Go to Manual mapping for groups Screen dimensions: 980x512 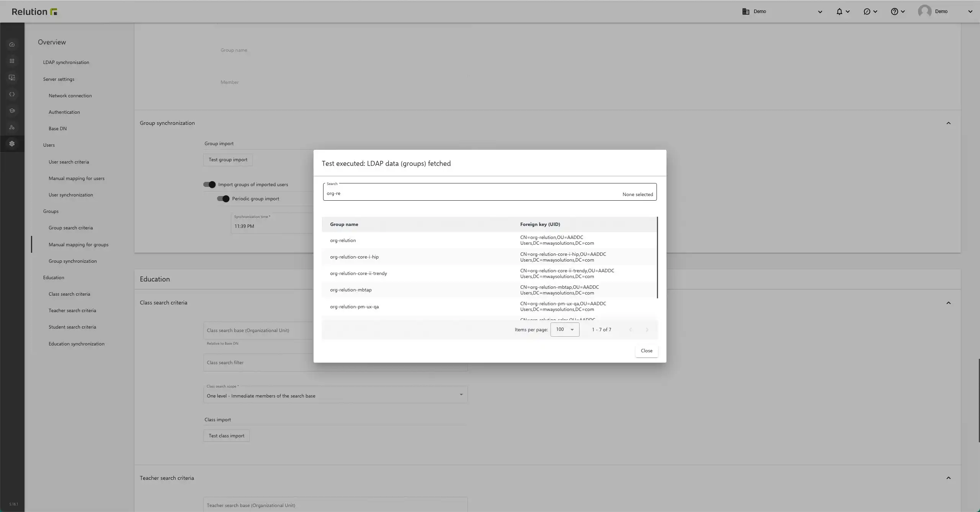pos(78,245)
